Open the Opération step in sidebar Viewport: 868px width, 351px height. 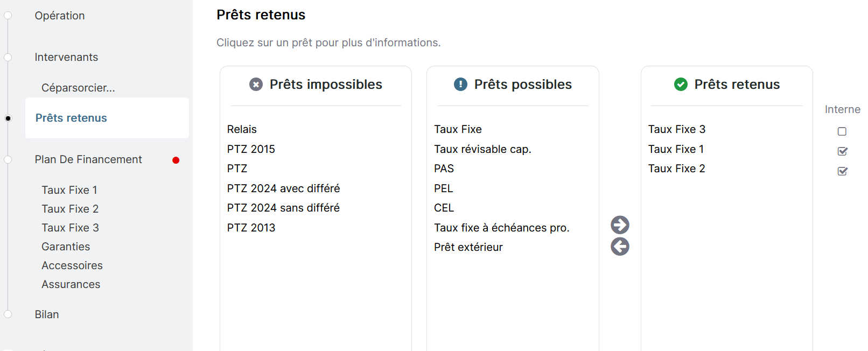tap(60, 16)
